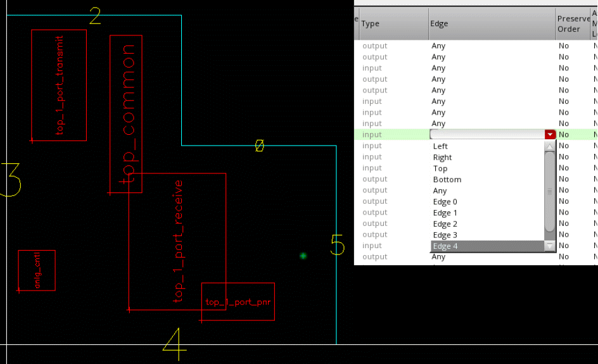598x364 pixels.
Task: Click the dropdown list scroll-down arrow
Action: point(550,246)
